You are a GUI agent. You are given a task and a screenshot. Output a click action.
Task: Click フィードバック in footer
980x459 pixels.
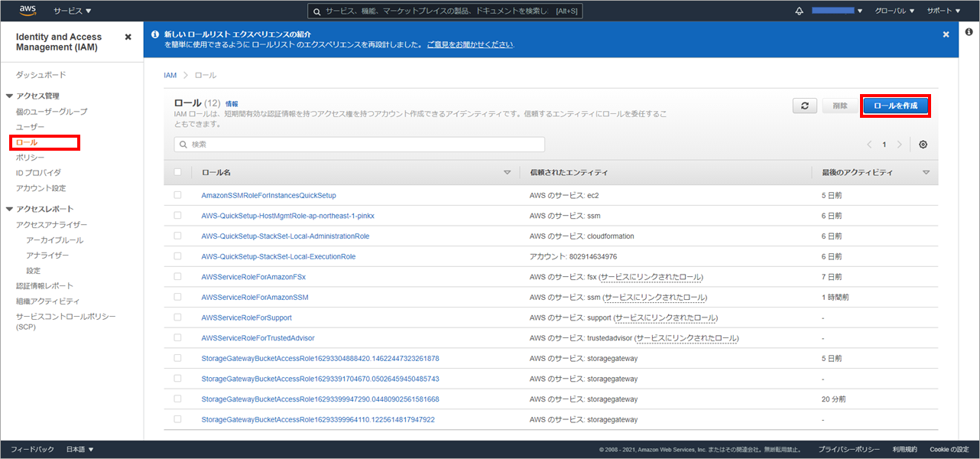click(x=33, y=449)
